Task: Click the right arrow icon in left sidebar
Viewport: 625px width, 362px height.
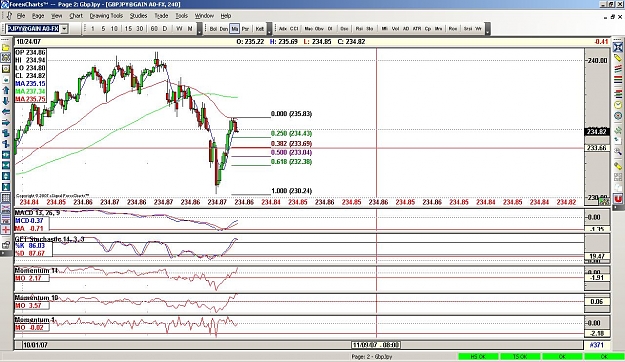Action: (6, 123)
